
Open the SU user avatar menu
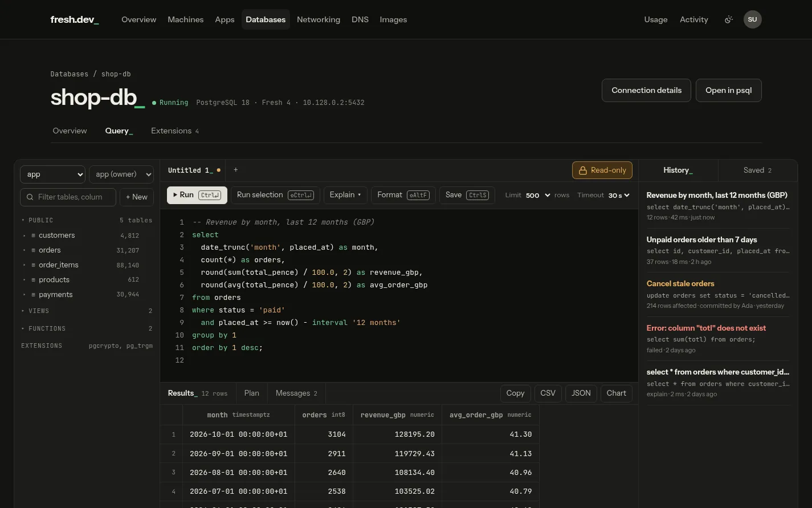tap(752, 19)
